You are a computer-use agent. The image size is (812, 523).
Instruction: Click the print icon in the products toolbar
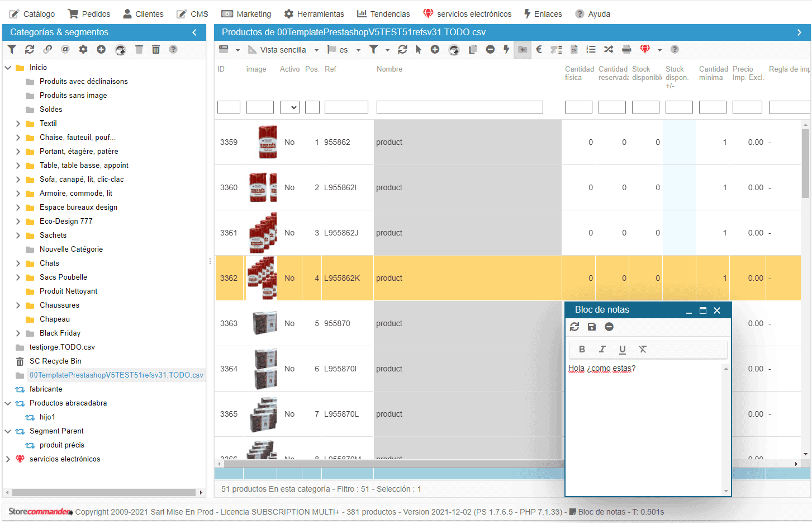(626, 49)
